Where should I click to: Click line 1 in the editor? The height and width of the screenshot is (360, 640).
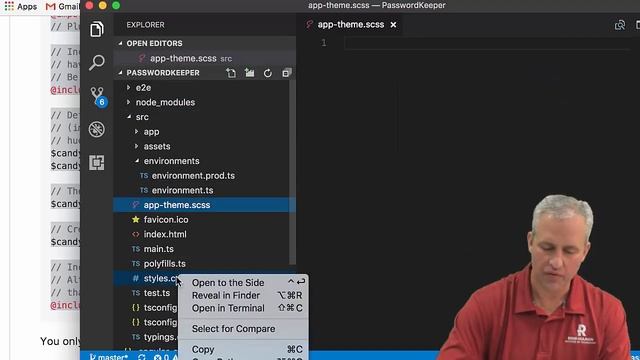pos(486,43)
